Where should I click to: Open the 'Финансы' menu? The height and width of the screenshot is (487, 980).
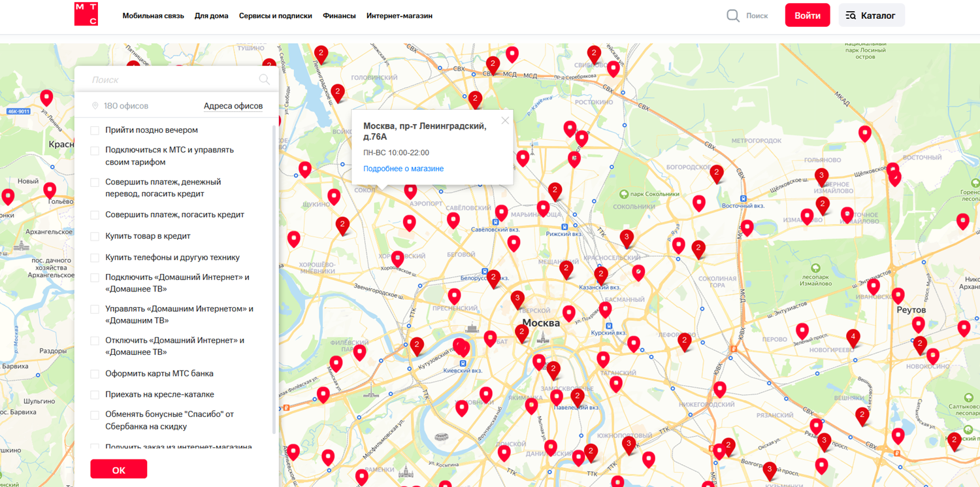tap(339, 16)
